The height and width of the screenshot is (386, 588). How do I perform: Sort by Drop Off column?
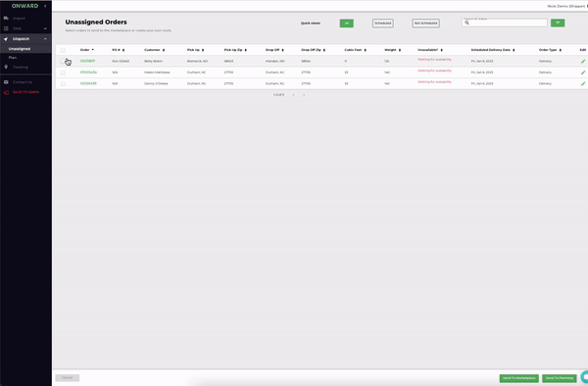(x=283, y=50)
